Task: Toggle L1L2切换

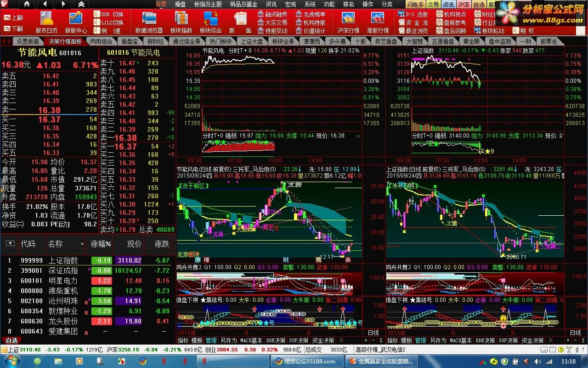Action: 108,23
